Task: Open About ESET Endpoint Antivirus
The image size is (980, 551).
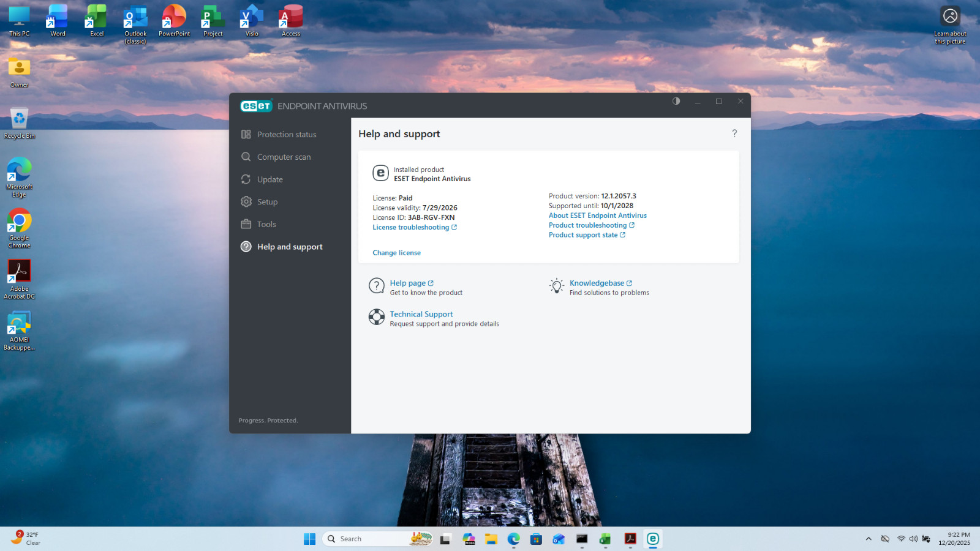Action: tap(597, 216)
